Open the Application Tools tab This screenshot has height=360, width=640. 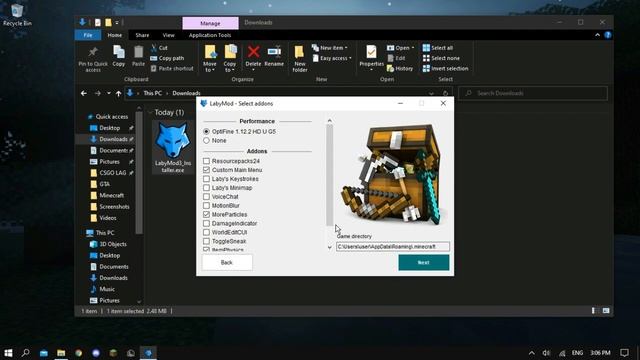(210, 35)
